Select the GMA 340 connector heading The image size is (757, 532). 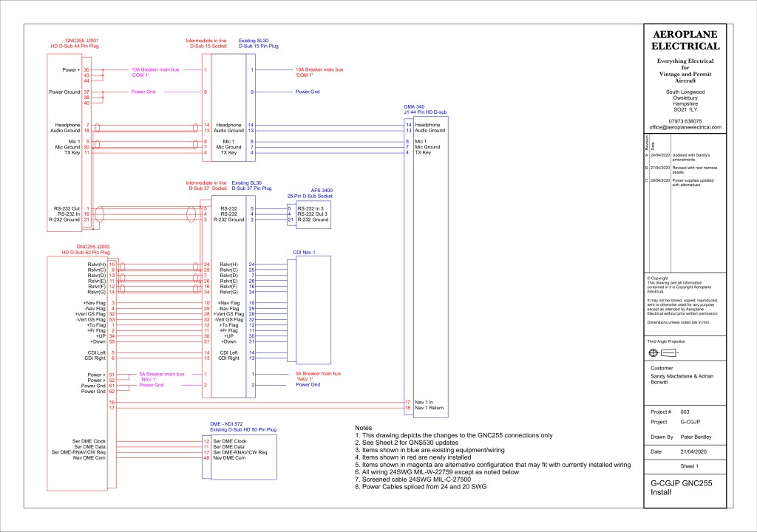(414, 106)
